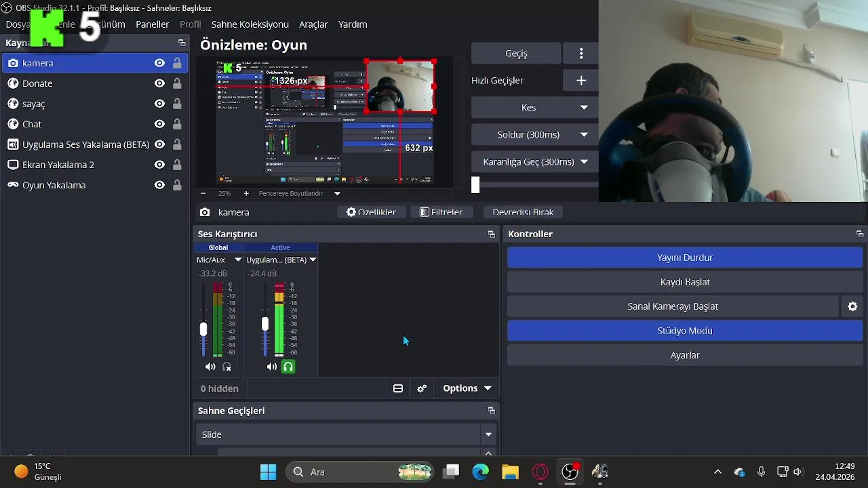This screenshot has width=868, height=488.
Task: Mute the Uygulama (BETA) audio channel
Action: click(272, 367)
